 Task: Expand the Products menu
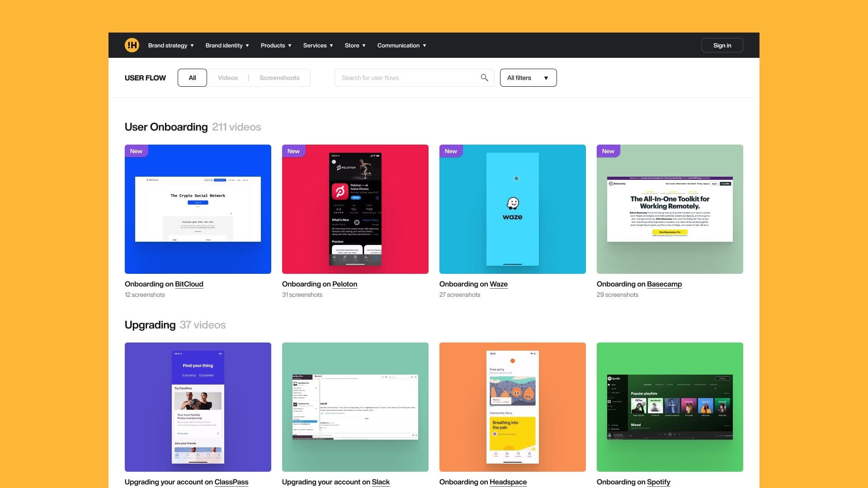(x=276, y=45)
